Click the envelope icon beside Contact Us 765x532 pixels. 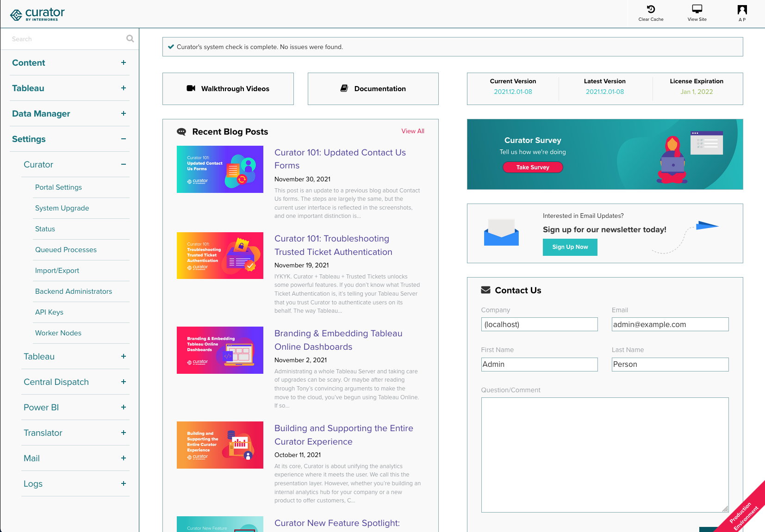[x=485, y=290]
